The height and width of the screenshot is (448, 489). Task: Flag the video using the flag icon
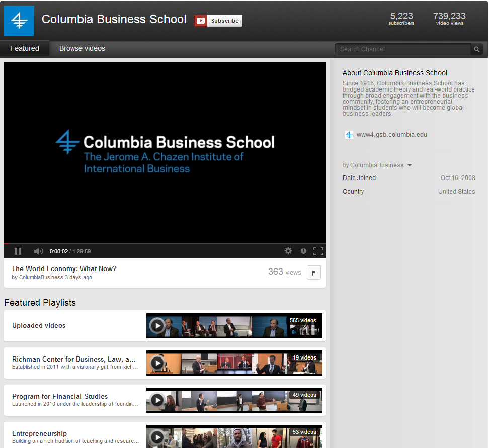click(313, 272)
